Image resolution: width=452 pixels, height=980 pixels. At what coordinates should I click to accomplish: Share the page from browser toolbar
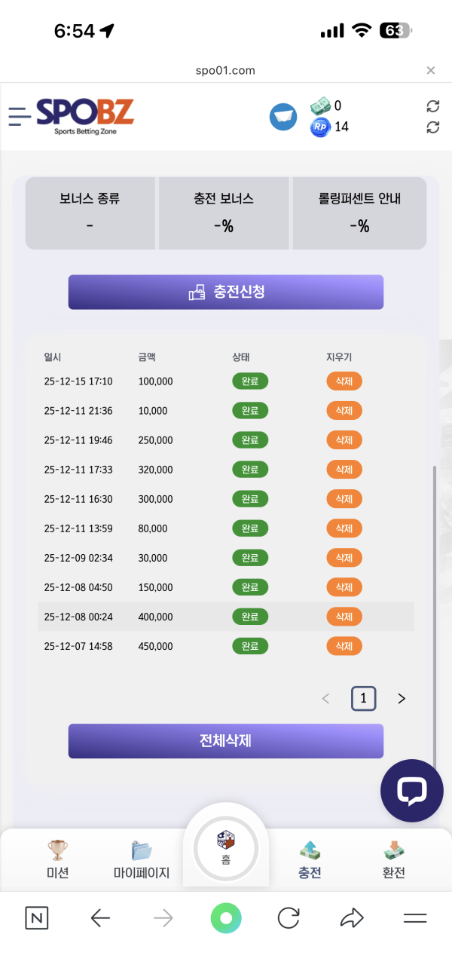pyautogui.click(x=352, y=917)
